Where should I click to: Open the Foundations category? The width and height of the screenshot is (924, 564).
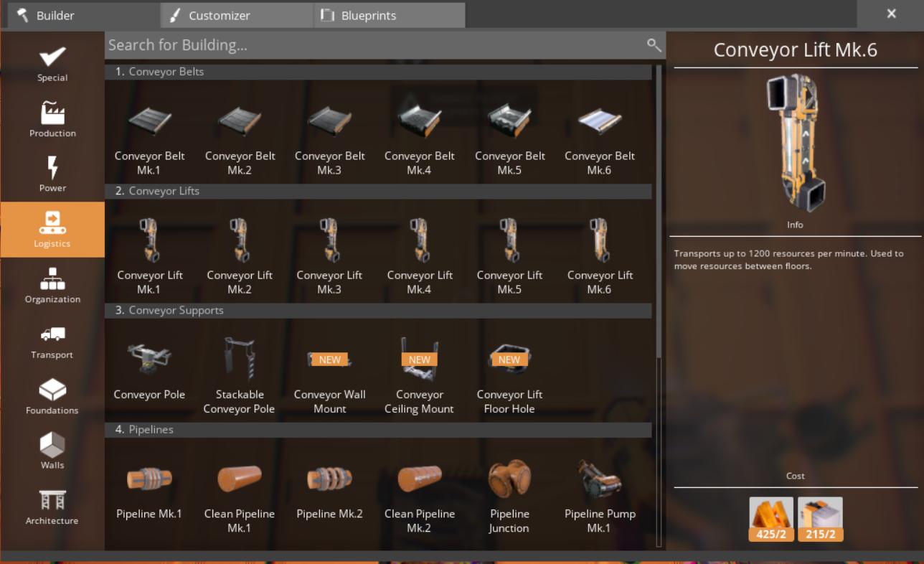coord(52,391)
